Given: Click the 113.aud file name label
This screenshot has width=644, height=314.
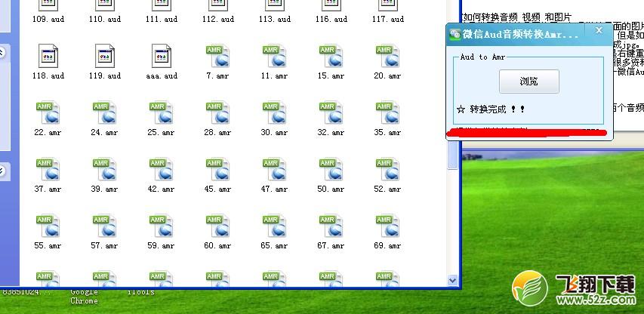Looking at the screenshot, I should click(275, 19).
